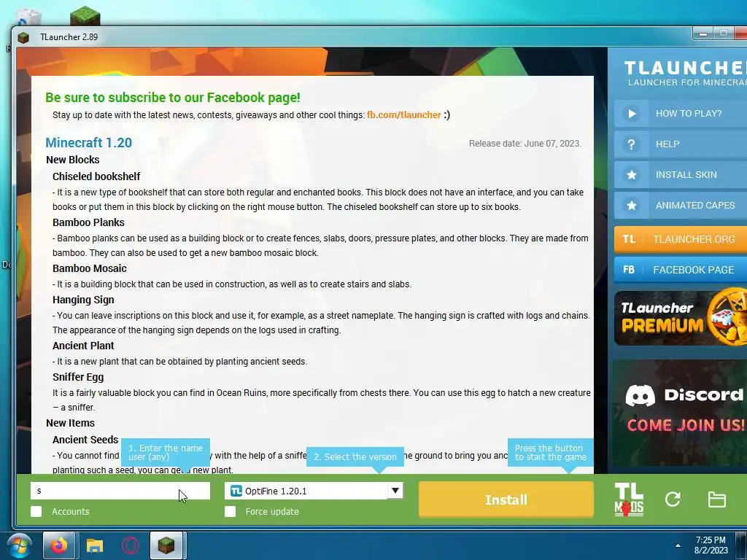Open Opera browser from the taskbar
The width and height of the screenshot is (747, 560).
130,545
